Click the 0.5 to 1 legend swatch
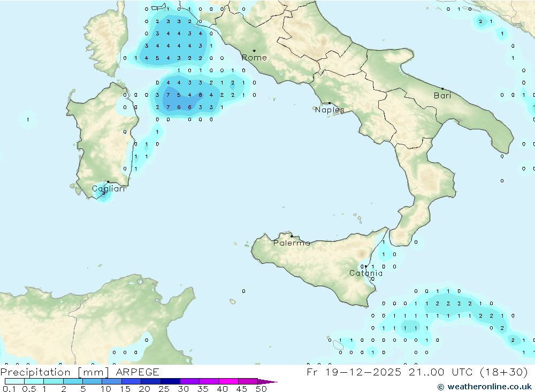Image resolution: width=535 pixels, height=392 pixels. tap(34, 381)
